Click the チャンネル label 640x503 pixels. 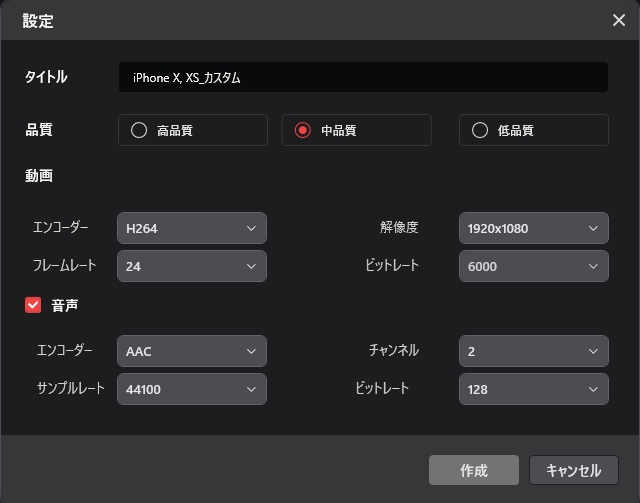tap(394, 350)
